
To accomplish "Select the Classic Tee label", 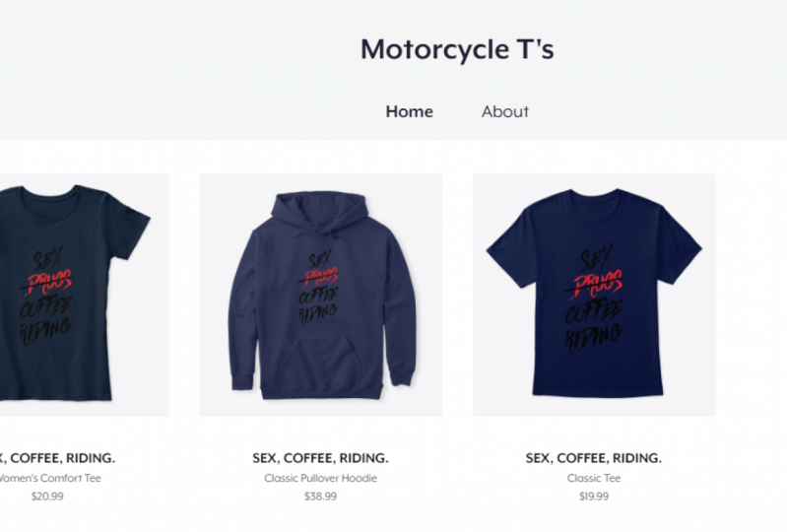I will pos(594,478).
